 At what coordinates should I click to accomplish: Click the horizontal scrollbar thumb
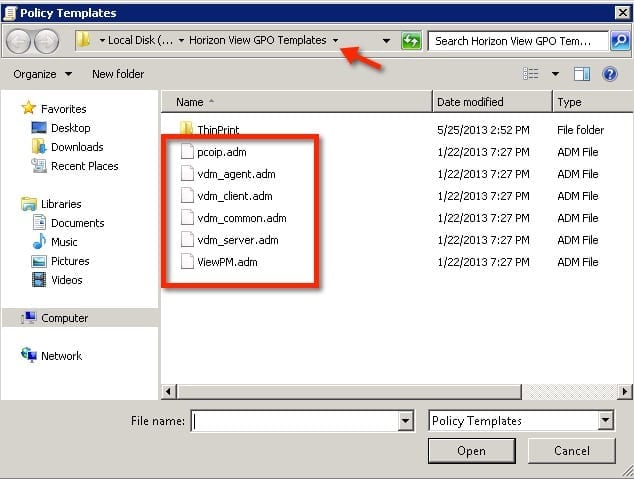tap(350, 391)
